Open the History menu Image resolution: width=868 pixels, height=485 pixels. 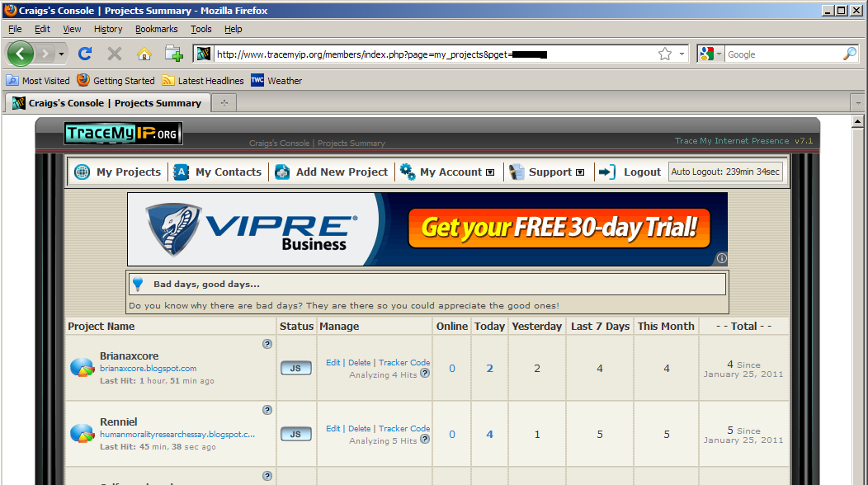[108, 29]
